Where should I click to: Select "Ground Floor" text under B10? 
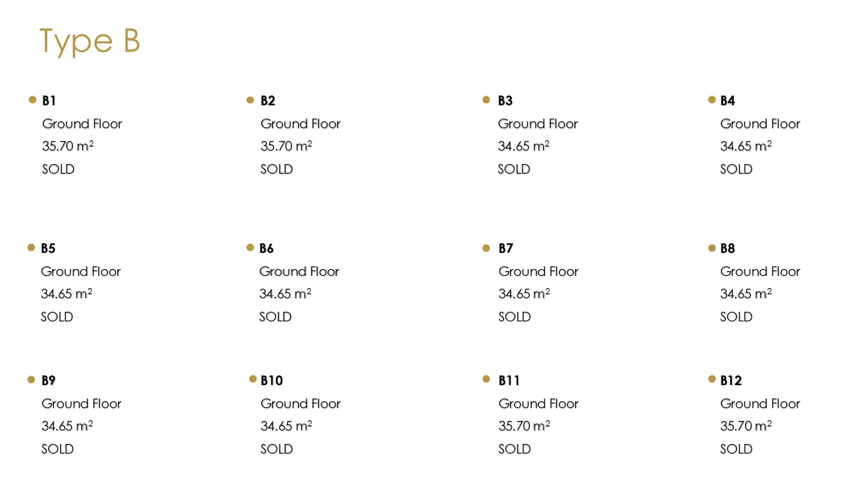tap(300, 404)
